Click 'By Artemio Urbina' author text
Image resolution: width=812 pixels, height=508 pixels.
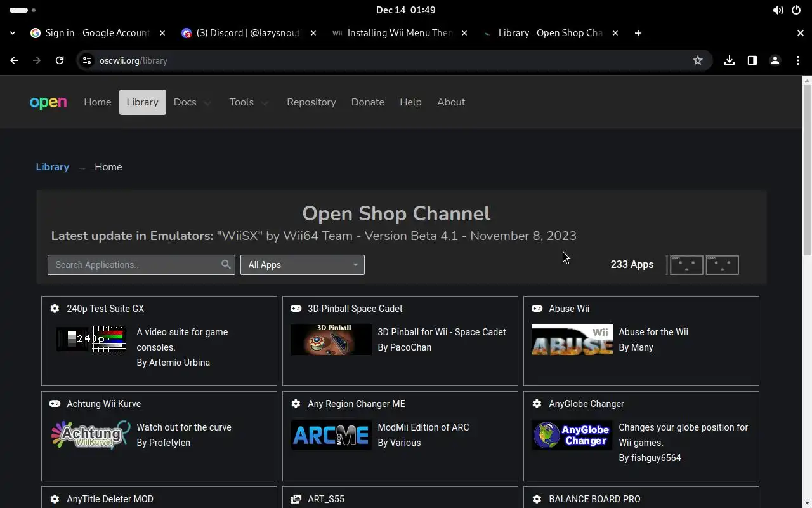click(x=173, y=363)
